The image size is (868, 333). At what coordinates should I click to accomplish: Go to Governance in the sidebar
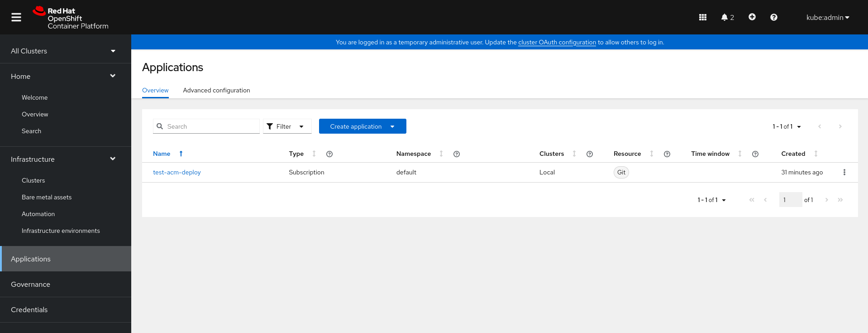pyautogui.click(x=31, y=284)
